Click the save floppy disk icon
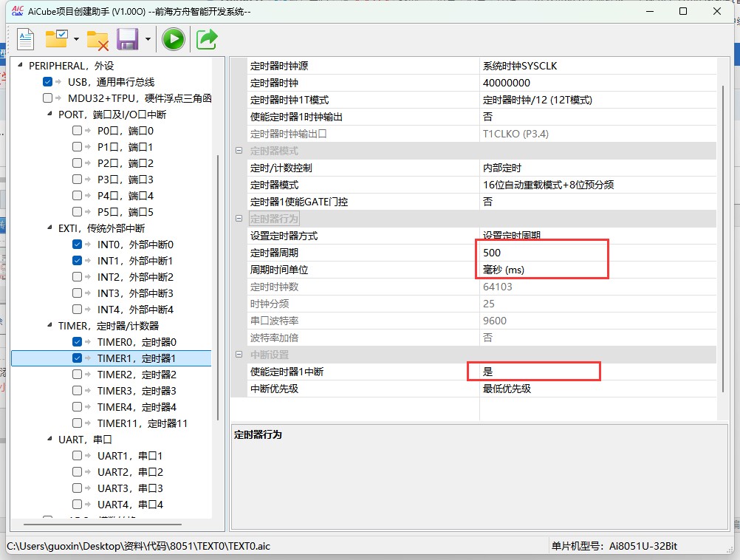Viewport: 740px width, 560px height. pyautogui.click(x=128, y=39)
